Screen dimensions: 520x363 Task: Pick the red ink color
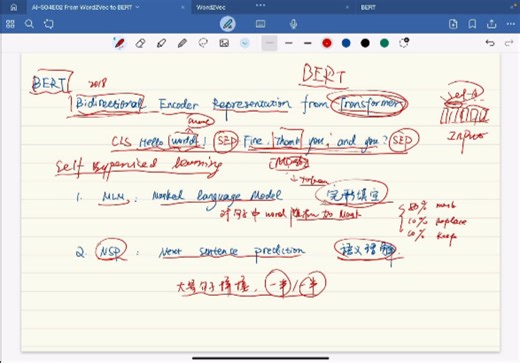click(327, 43)
